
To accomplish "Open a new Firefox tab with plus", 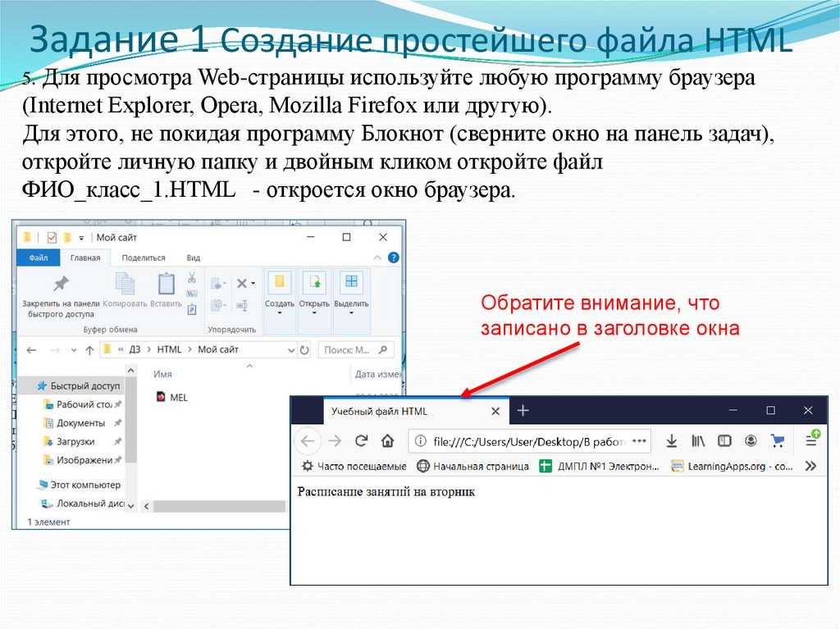I will (523, 411).
